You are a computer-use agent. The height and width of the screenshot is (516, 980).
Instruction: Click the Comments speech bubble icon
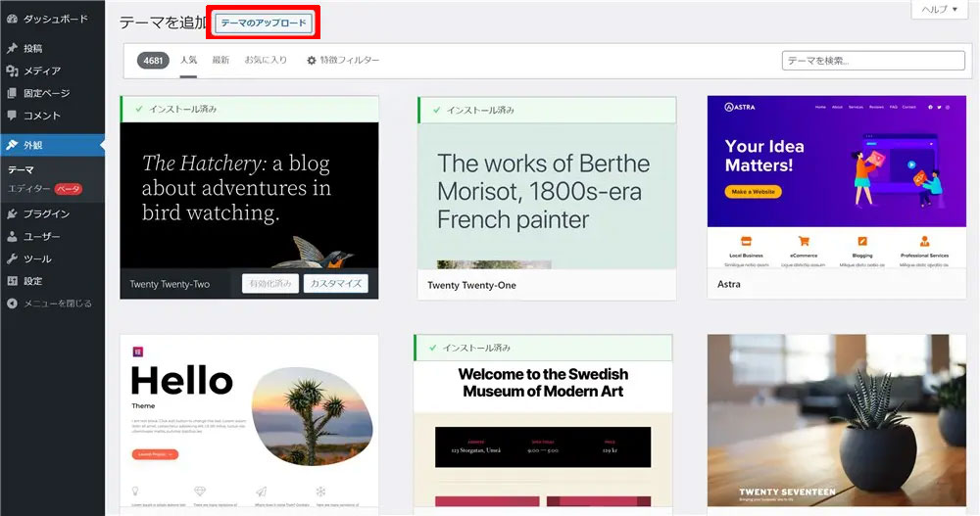coord(12,116)
